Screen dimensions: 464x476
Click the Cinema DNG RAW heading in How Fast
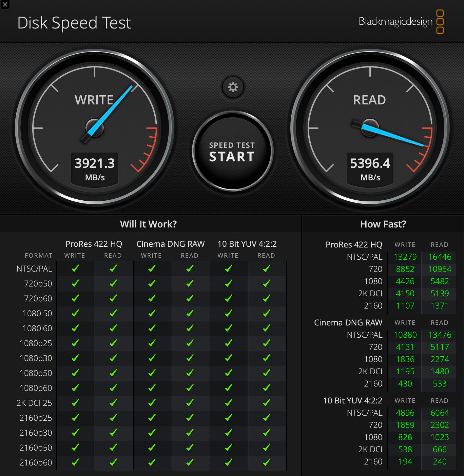(348, 323)
